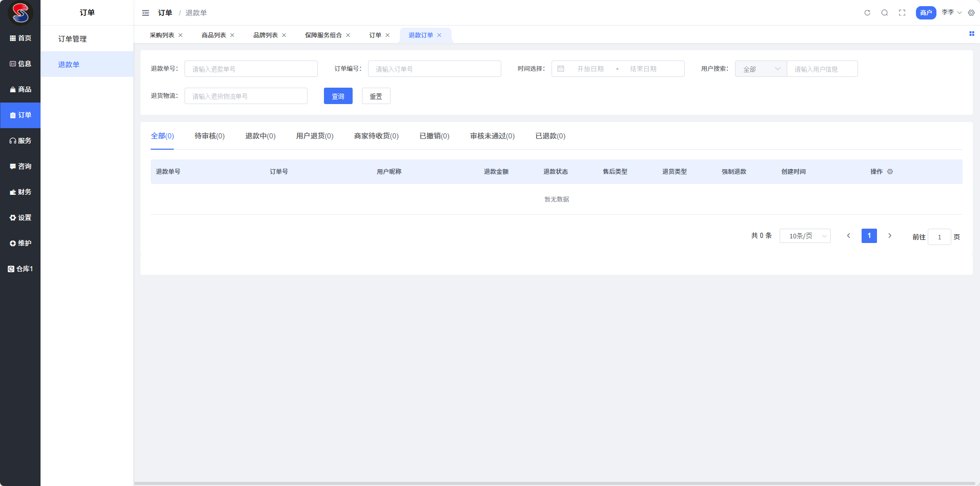This screenshot has width=980, height=486.
Task: Close the 保障服务组合 tab
Action: point(348,35)
